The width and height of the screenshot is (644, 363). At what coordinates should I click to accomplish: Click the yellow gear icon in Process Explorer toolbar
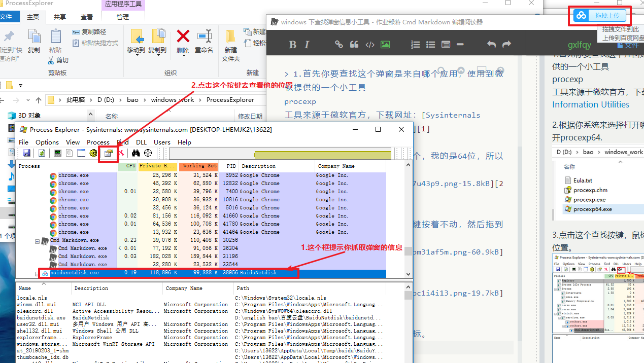click(x=93, y=153)
